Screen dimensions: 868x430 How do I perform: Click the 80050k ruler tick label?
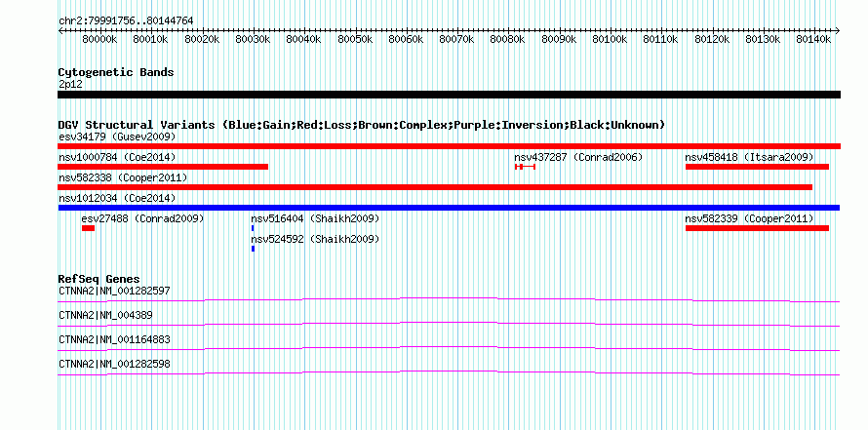[x=355, y=39]
